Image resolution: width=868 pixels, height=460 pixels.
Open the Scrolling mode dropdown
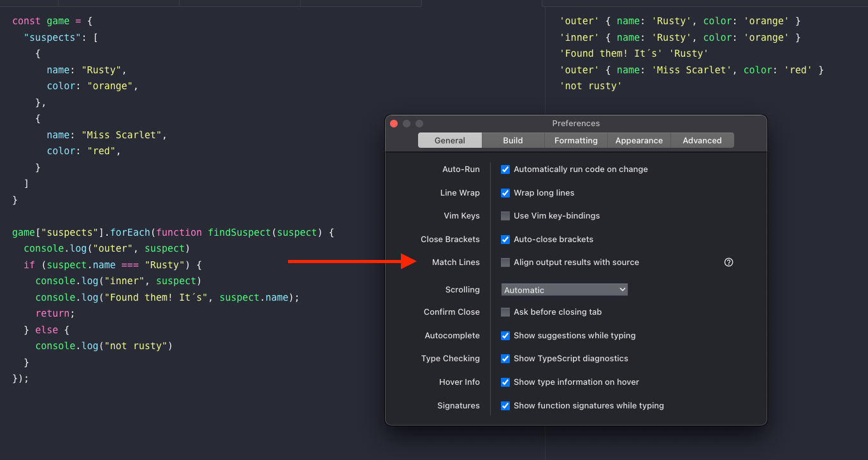(563, 289)
